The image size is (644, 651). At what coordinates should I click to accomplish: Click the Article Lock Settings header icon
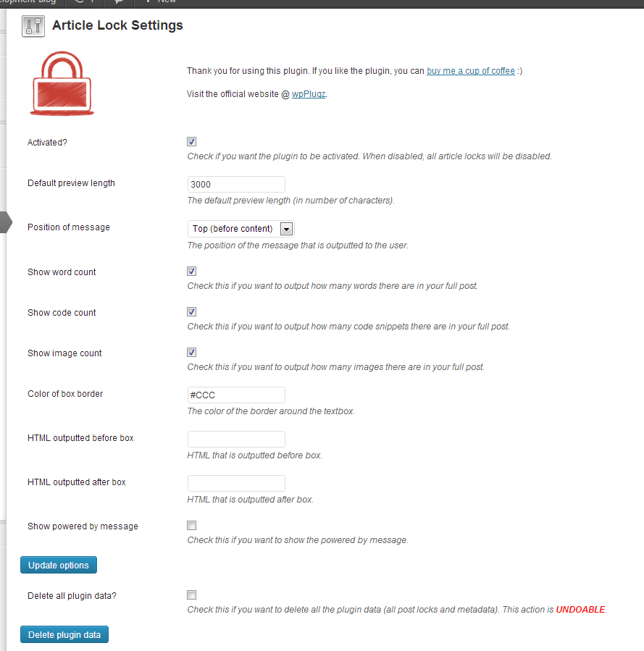point(33,25)
